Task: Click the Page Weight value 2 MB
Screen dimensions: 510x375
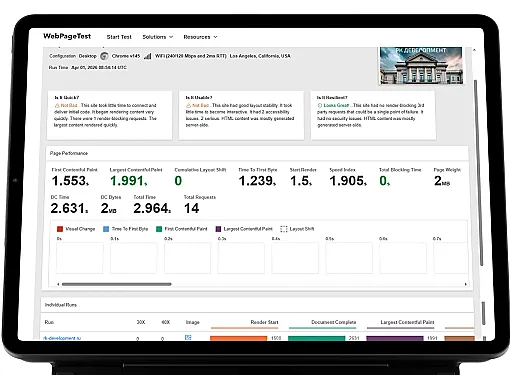Action: coord(442,181)
